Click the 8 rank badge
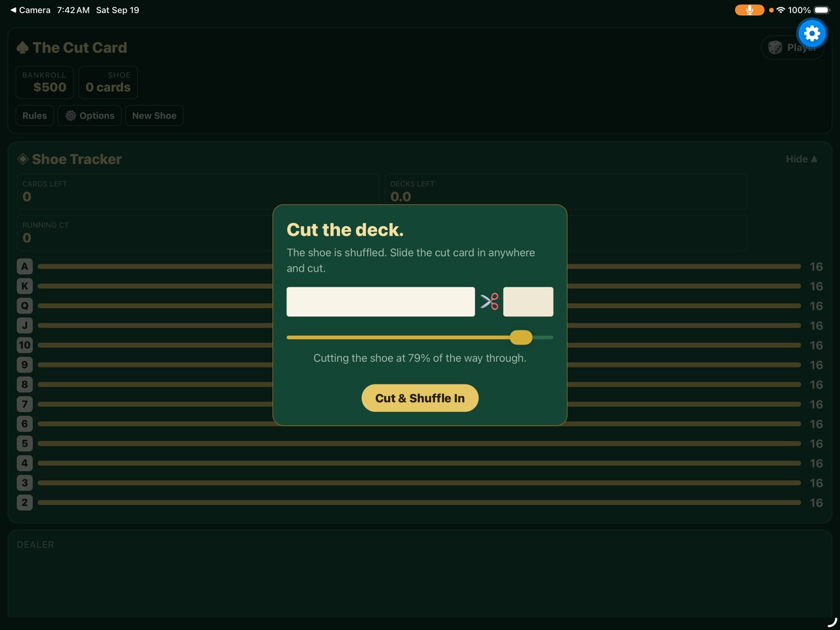This screenshot has width=840, height=630. pyautogui.click(x=25, y=384)
